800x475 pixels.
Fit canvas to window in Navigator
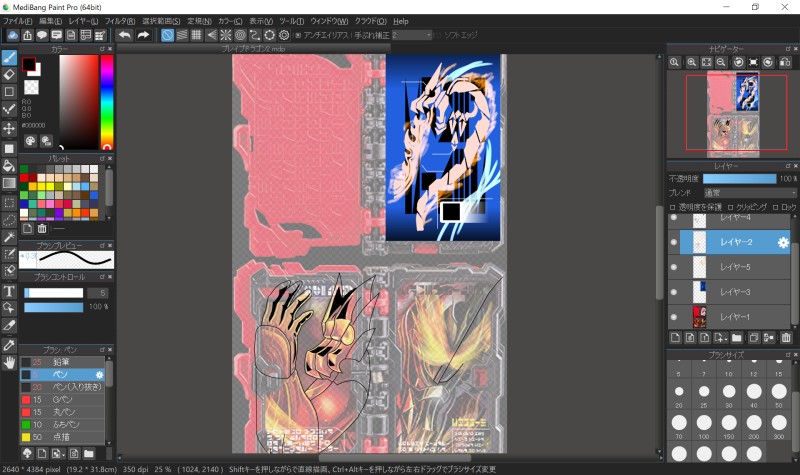(706, 62)
